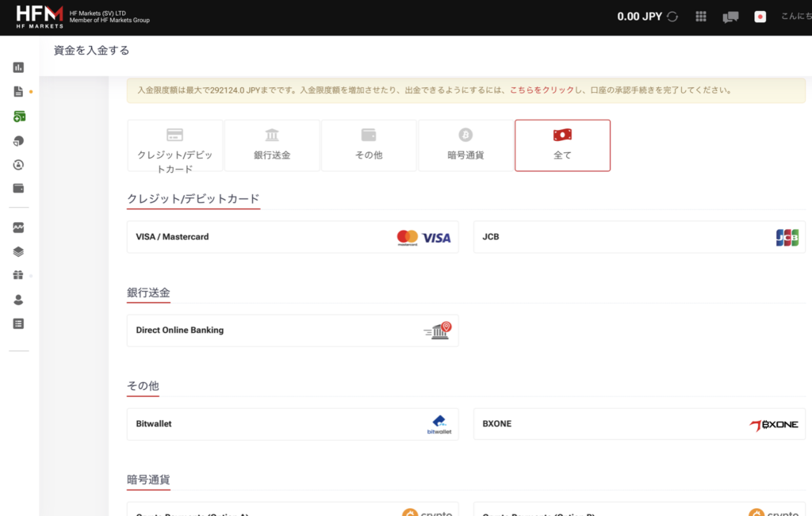This screenshot has height=516, width=812.
Task: Open the apps grid menu
Action: pos(701,17)
